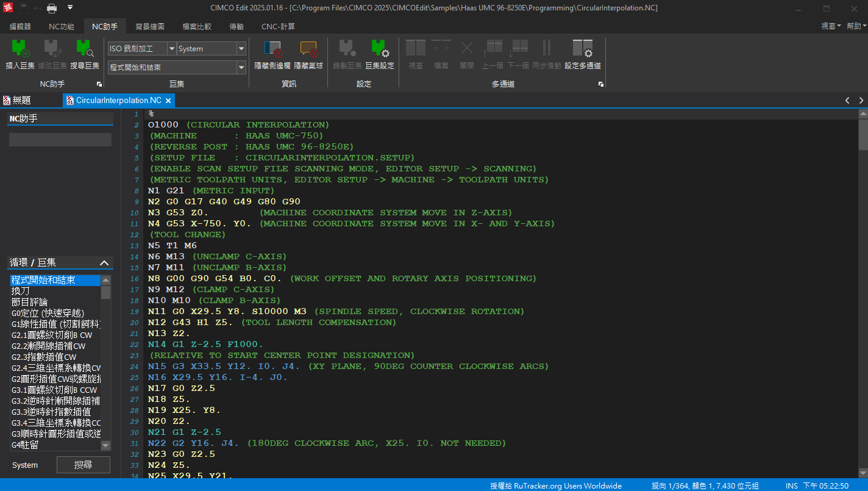Click the 搜尋 button in NC assistant
The image size is (868, 491).
84,465
